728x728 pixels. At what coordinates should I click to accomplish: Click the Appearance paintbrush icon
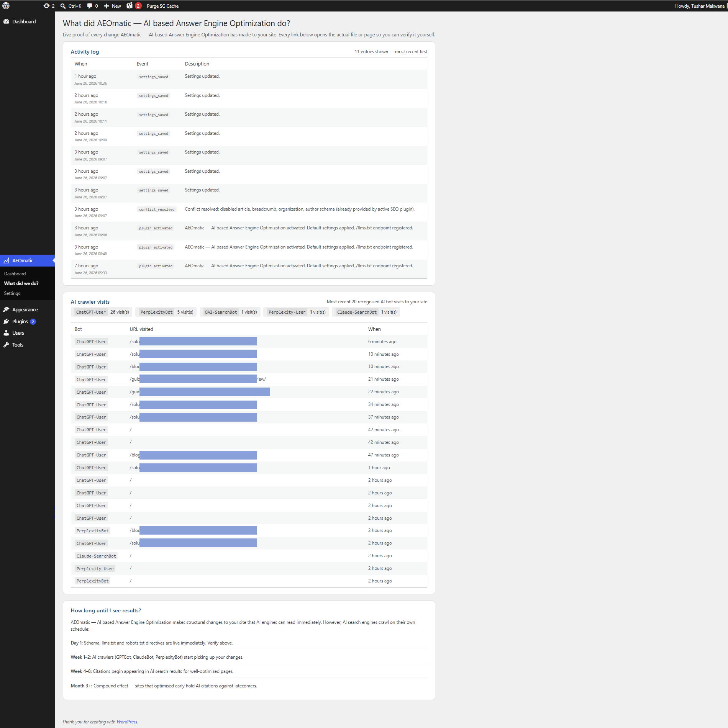(x=7, y=309)
